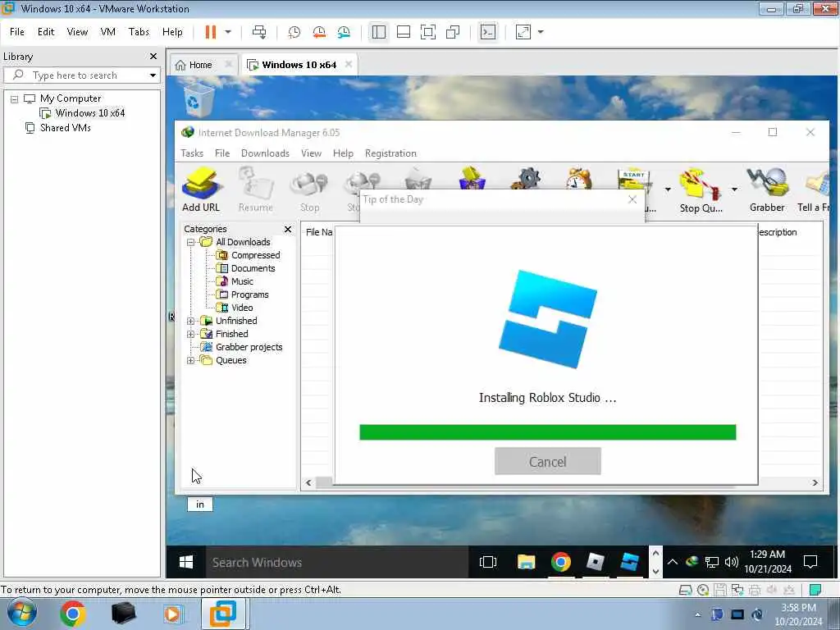This screenshot has width=840, height=630.
Task: Expand the Finished category
Action: [x=190, y=335]
